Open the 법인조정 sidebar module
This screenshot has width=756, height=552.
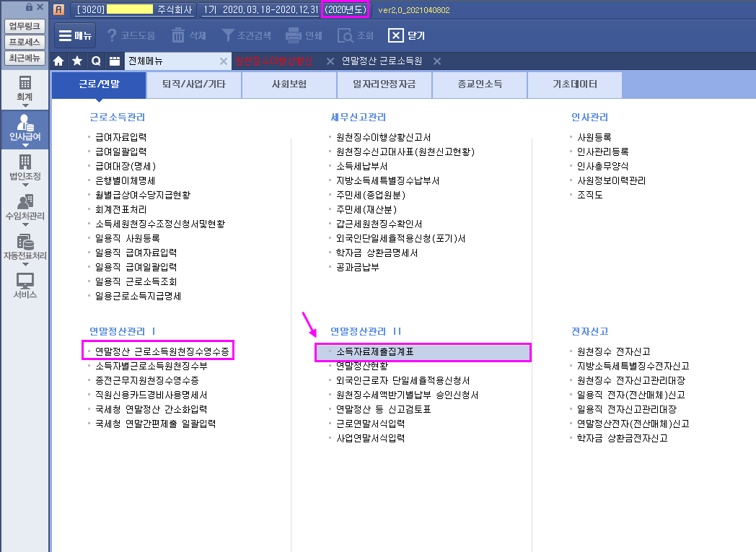[x=25, y=168]
